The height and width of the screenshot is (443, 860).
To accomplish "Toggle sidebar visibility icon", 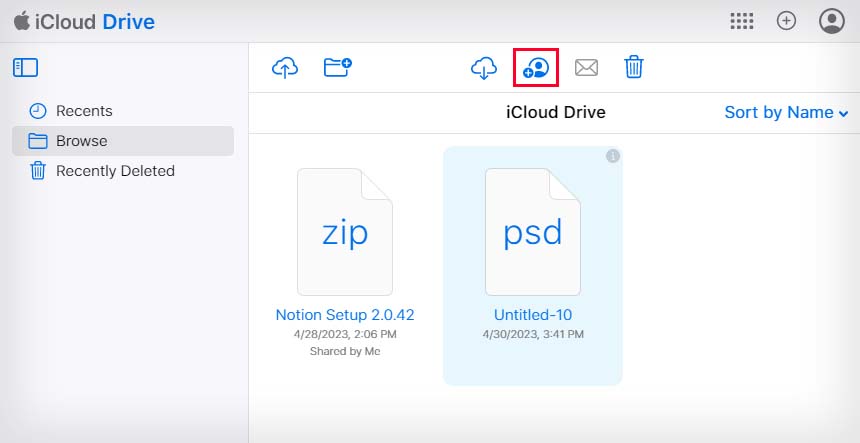I will point(25,67).
